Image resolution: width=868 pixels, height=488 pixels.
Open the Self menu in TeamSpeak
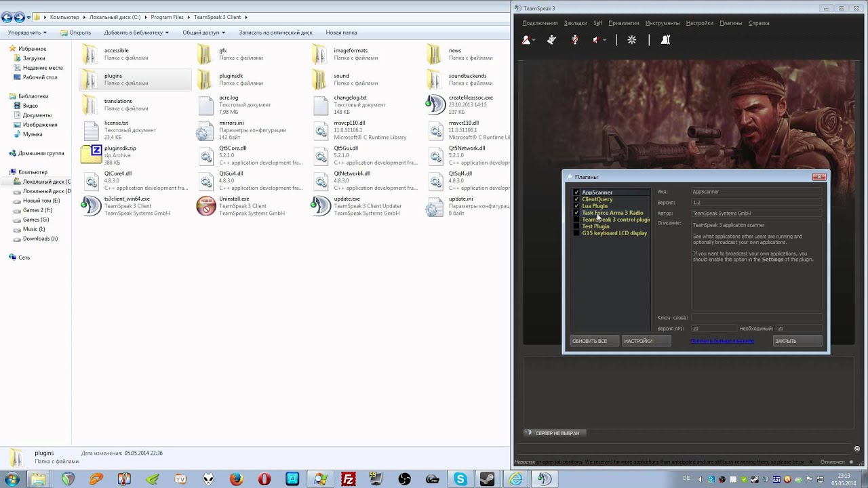click(x=598, y=23)
